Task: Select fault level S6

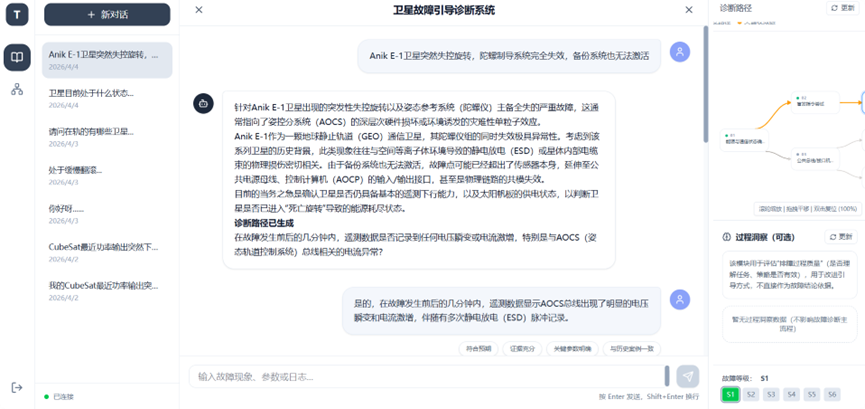Action: (x=832, y=394)
